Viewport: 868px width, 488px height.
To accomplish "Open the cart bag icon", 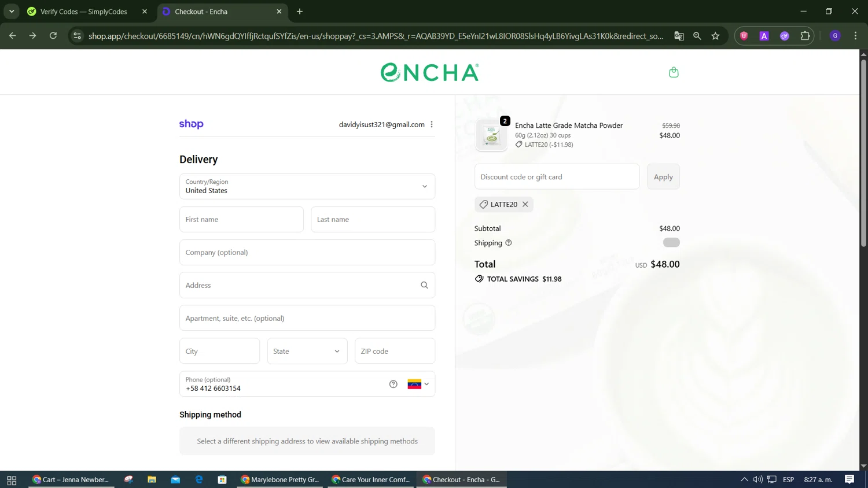I will coord(674,72).
